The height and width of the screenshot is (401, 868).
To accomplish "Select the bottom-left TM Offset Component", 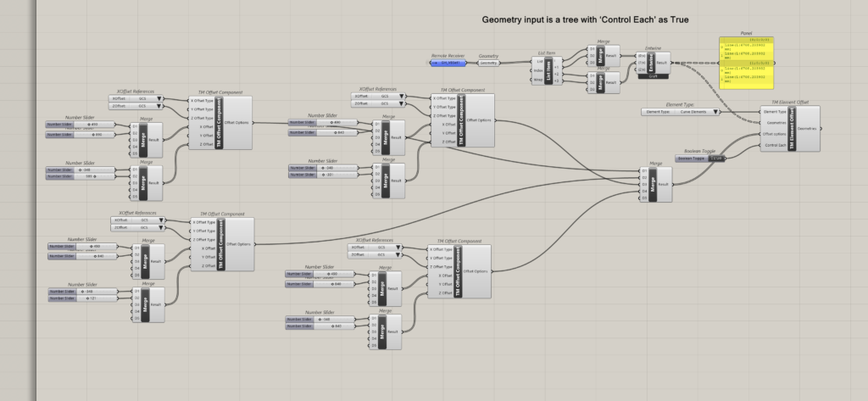I will pyautogui.click(x=221, y=244).
